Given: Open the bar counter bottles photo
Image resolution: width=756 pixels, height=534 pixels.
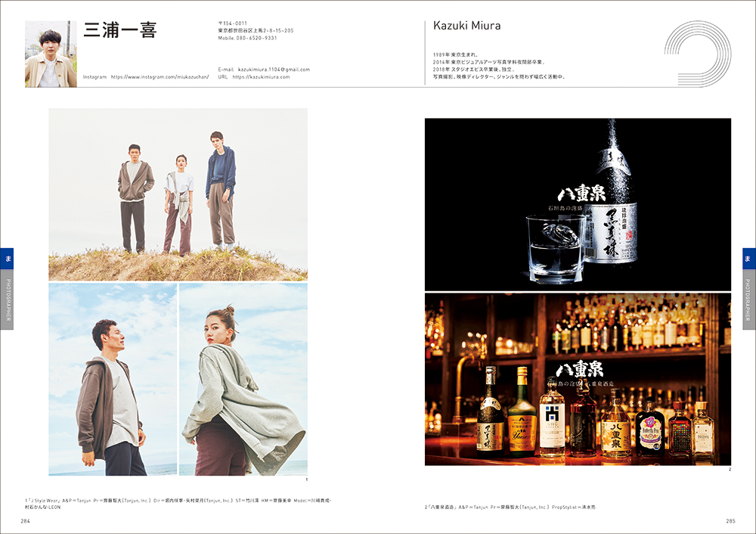Looking at the screenshot, I should 578,379.
